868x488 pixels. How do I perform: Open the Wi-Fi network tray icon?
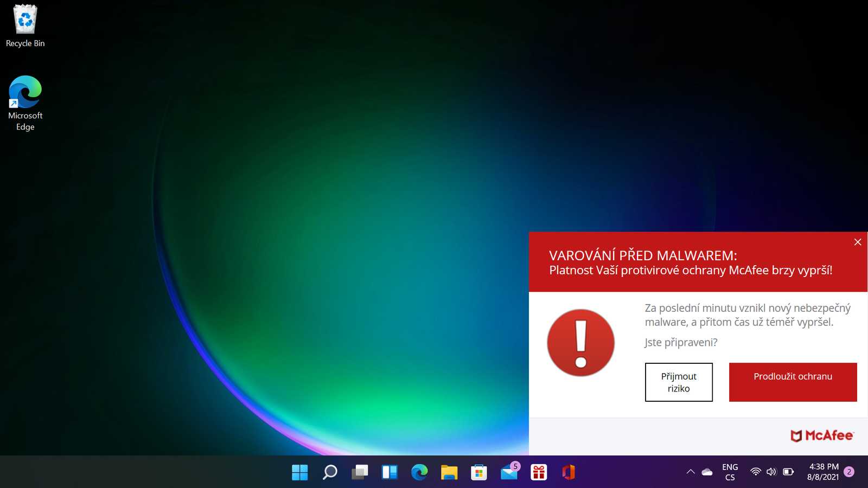point(755,472)
